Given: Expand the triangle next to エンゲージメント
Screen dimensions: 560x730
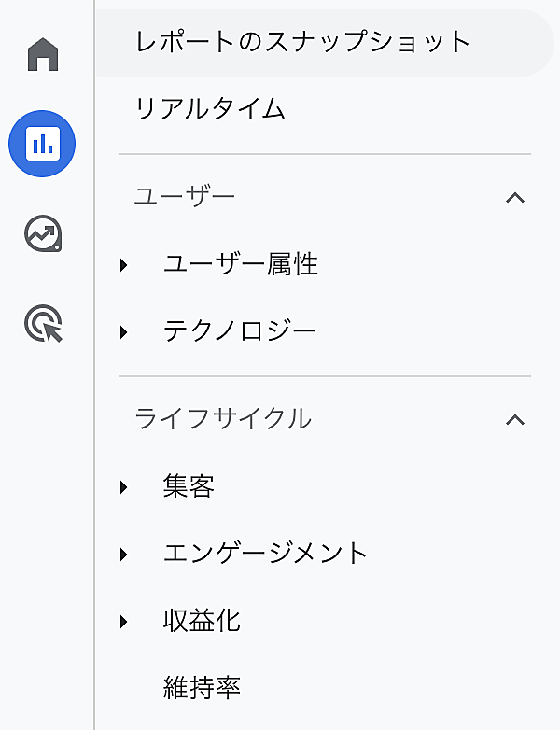Looking at the screenshot, I should [x=123, y=554].
